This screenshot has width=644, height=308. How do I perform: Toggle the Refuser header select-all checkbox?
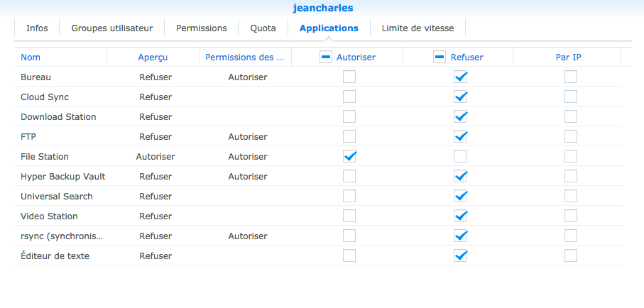[439, 57]
